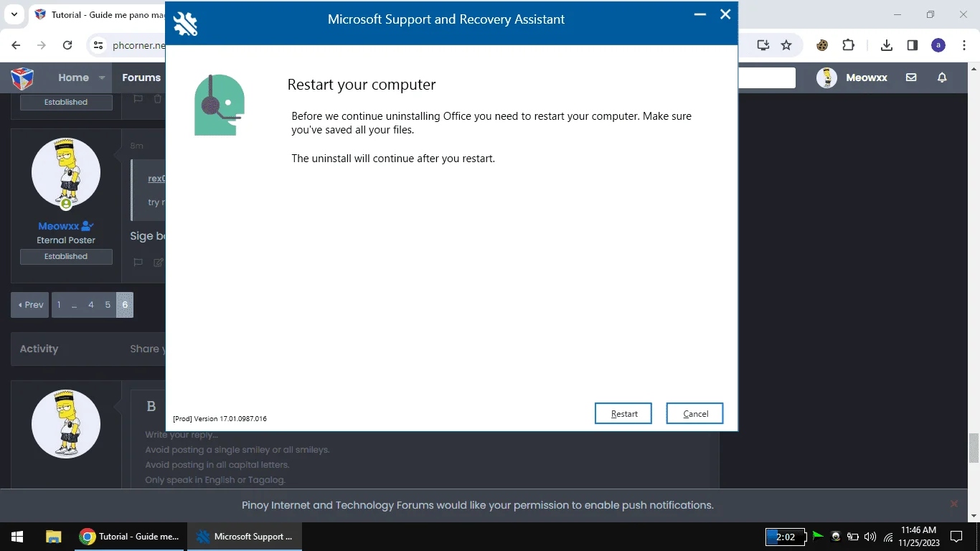Click the Bold button in the reply editor
Viewport: 980px width, 551px height.
click(151, 407)
